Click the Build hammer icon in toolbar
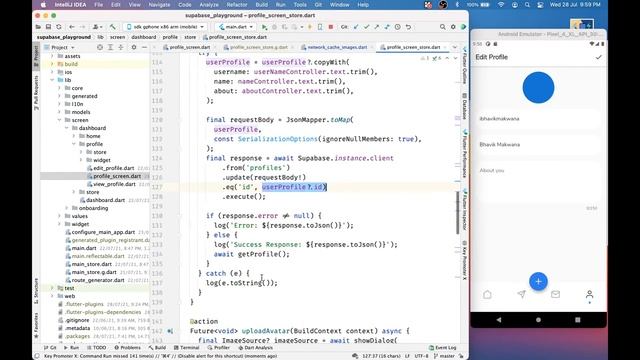Viewport: 640px width, 360px height. click(x=112, y=27)
